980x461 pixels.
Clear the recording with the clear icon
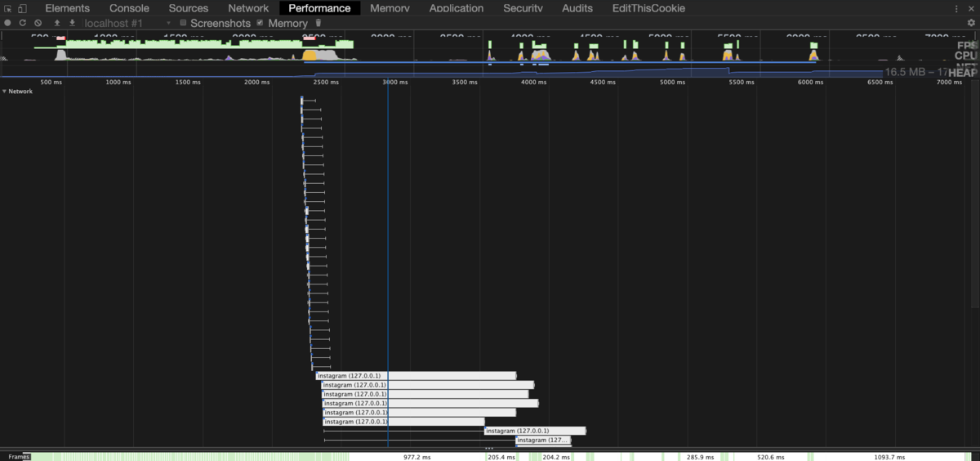point(38,23)
